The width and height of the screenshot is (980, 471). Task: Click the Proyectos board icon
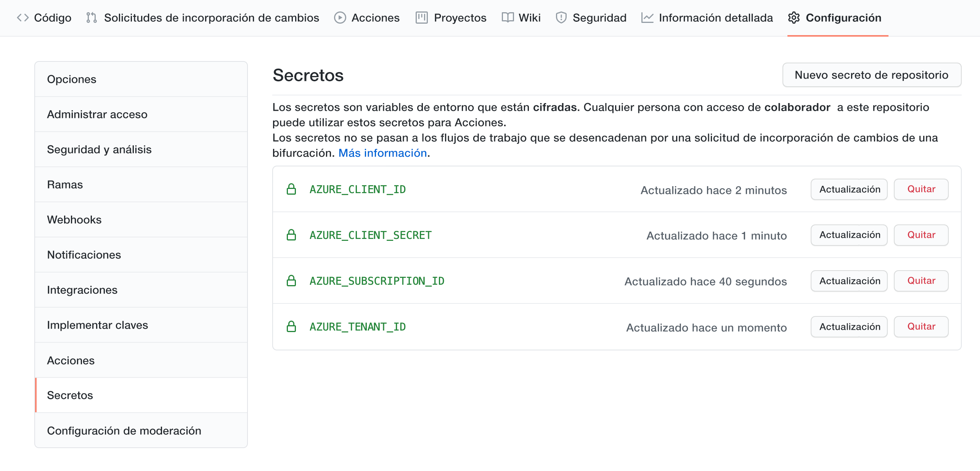pyautogui.click(x=421, y=18)
